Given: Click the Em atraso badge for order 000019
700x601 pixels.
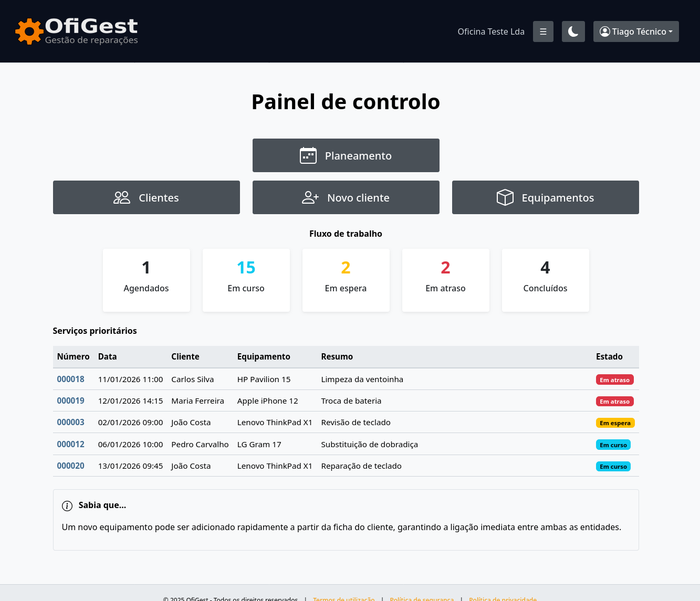Looking at the screenshot, I should [615, 401].
